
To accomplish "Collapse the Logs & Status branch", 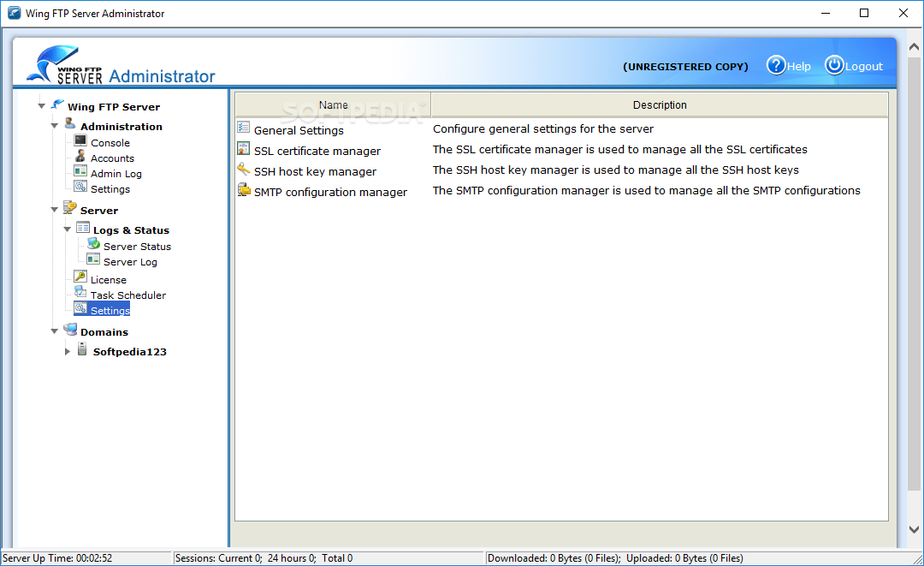I will tap(68, 229).
